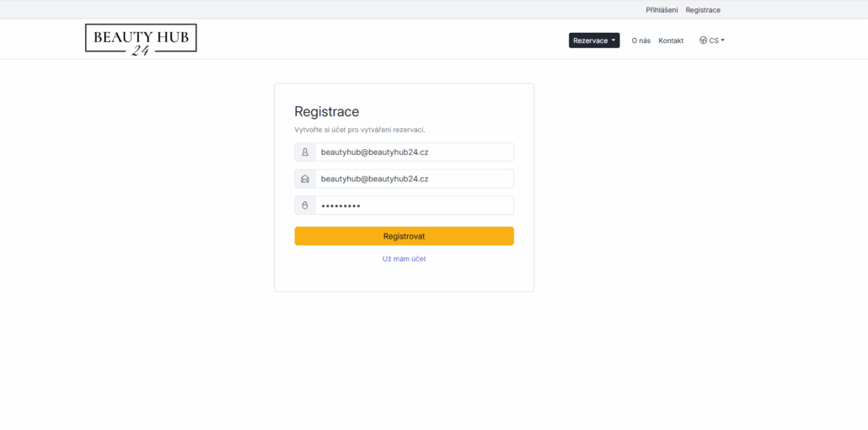The width and height of the screenshot is (868, 430).
Task: Click the globe language icon
Action: click(703, 40)
